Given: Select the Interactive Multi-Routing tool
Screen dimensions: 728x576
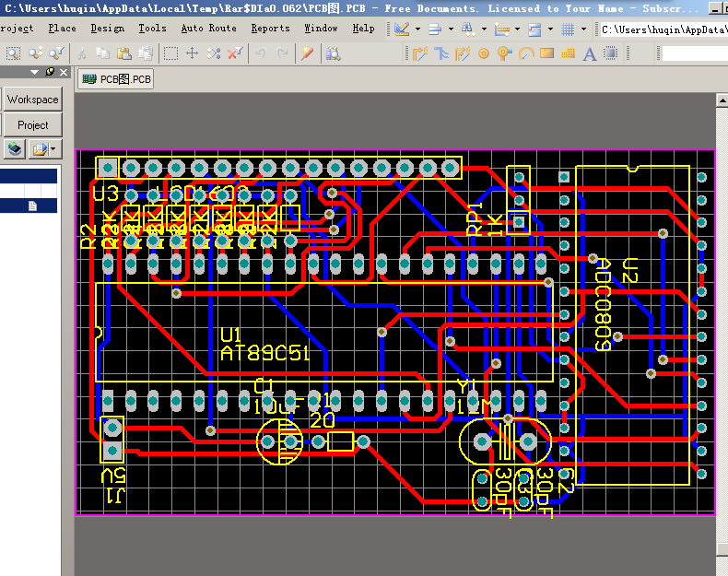Looking at the screenshot, I should (x=441, y=53).
